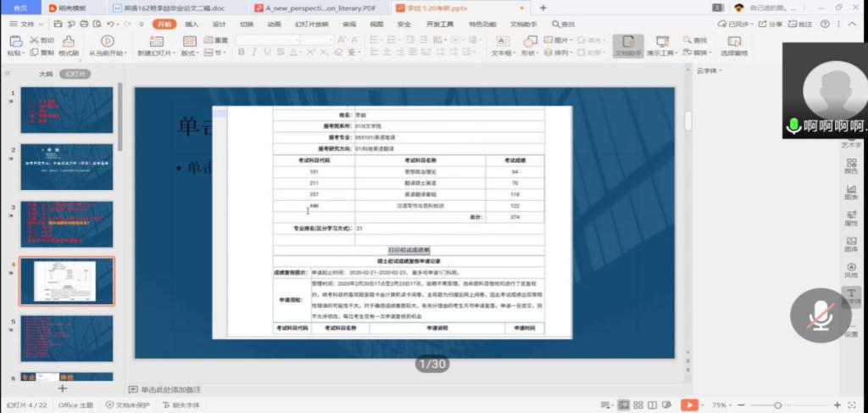This screenshot has height=413, width=868.
Task: Click the 大纲 (Outline) view button
Action: pos(47,74)
